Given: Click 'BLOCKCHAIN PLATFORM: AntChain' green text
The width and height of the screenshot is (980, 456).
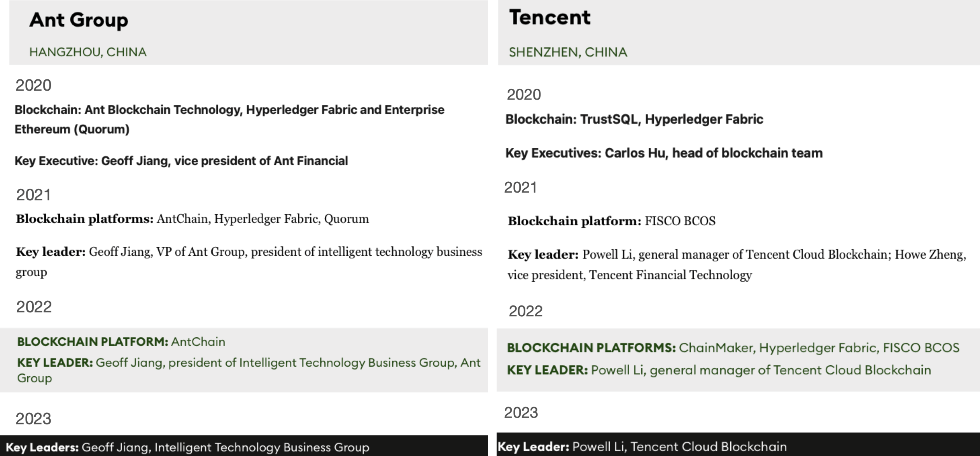Looking at the screenshot, I should point(121,342).
